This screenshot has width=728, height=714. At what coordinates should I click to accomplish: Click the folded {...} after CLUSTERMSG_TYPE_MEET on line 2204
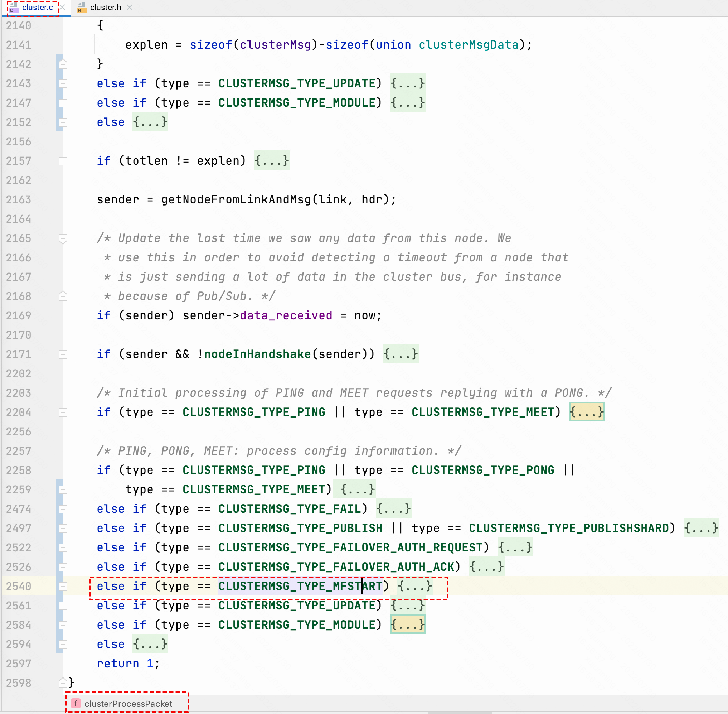point(586,412)
